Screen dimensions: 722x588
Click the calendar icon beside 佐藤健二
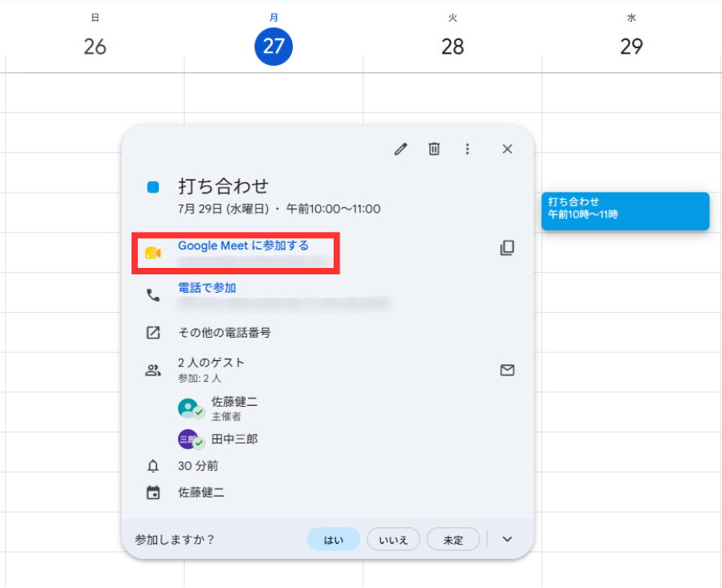click(x=153, y=493)
